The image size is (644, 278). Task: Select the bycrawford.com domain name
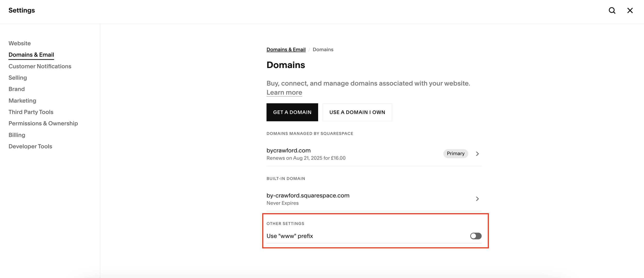point(289,150)
